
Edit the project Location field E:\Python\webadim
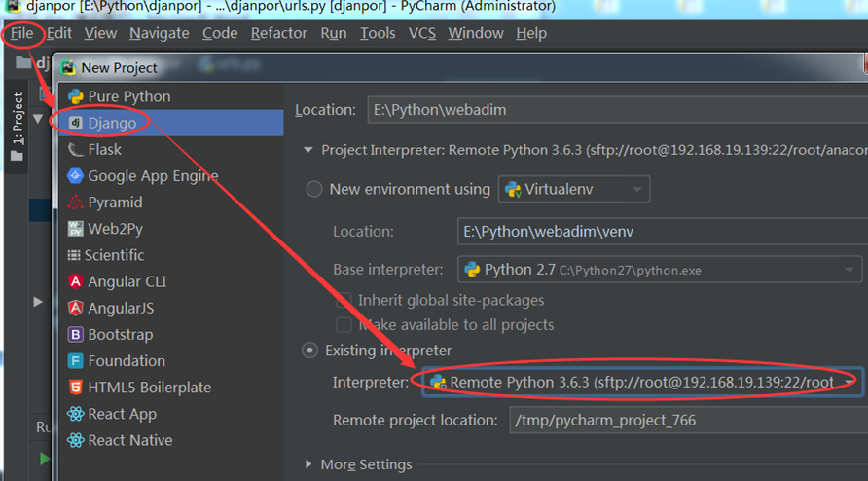click(x=618, y=110)
